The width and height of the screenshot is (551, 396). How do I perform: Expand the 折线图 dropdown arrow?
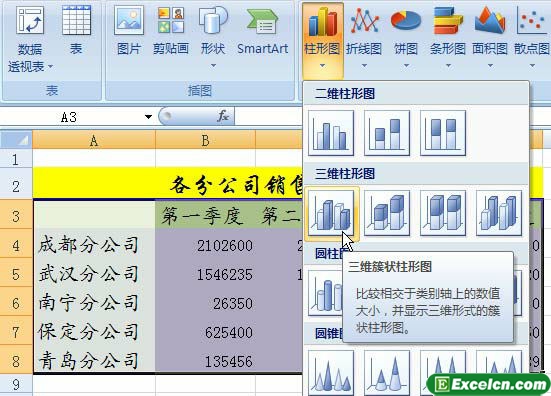point(364,66)
